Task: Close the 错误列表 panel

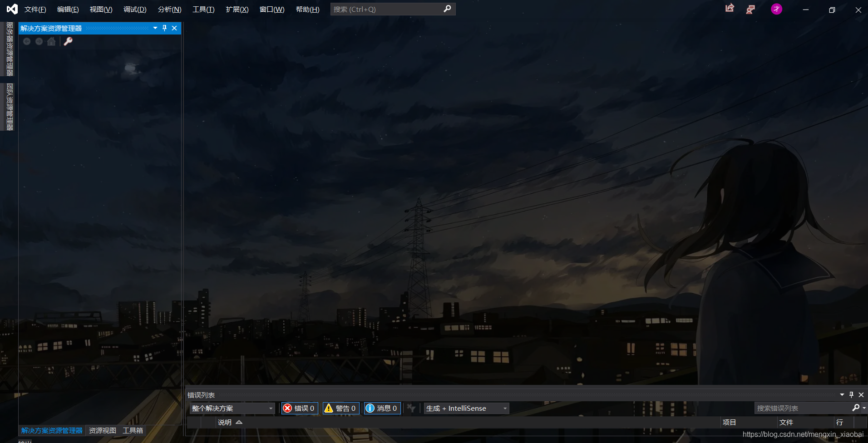Action: (861, 395)
